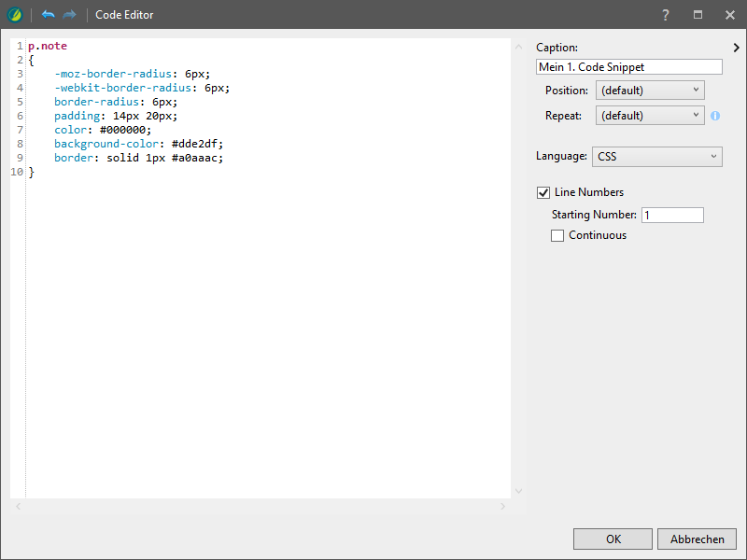Close the Code Editor dialog
This screenshot has width=747, height=560.
point(729,15)
